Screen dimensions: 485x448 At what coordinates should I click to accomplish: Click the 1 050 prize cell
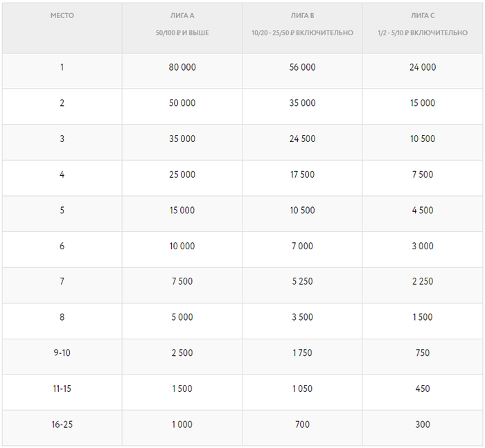(x=302, y=388)
